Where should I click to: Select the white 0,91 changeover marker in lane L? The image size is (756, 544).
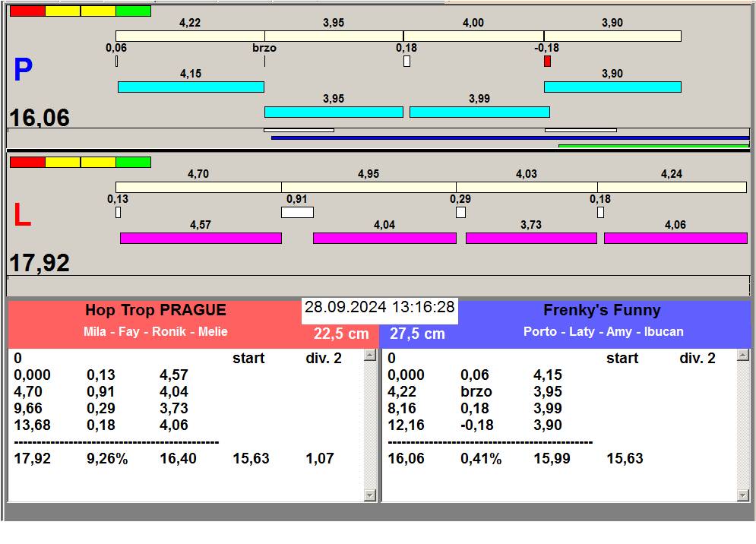(297, 212)
